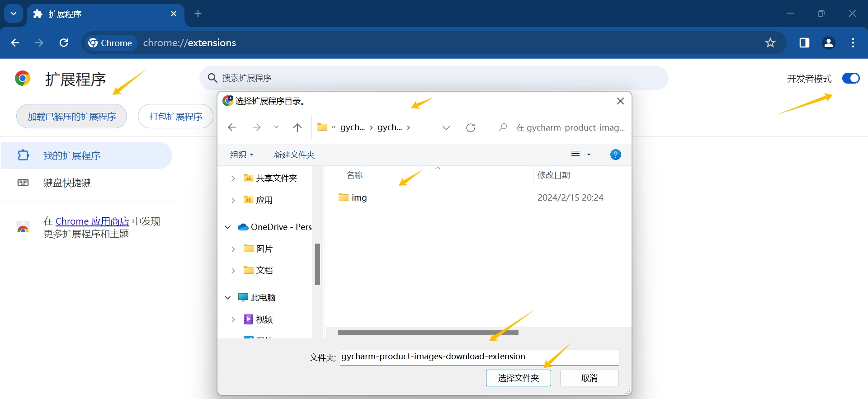Click the file list horizontal scrollbar
868x399 pixels.
click(428, 333)
